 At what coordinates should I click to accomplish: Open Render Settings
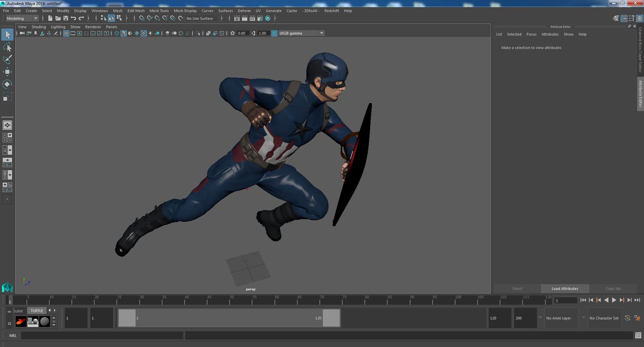(x=260, y=18)
